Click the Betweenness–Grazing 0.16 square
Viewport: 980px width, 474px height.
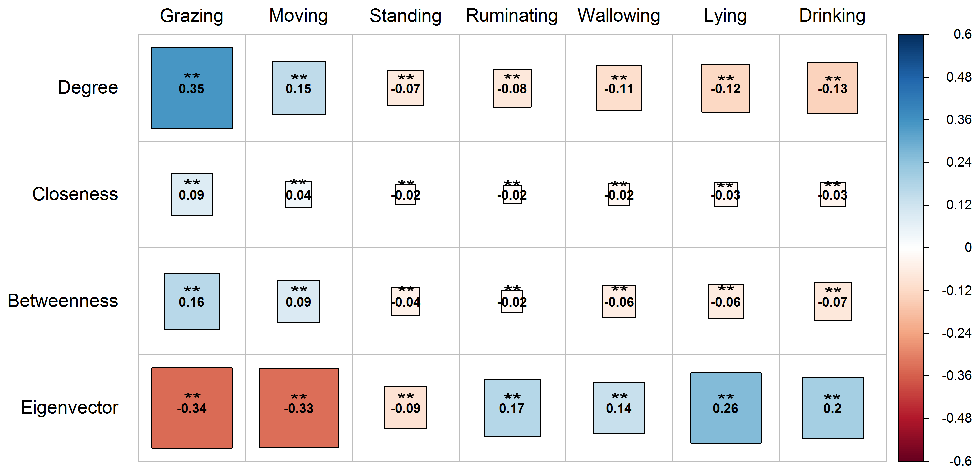pos(192,301)
